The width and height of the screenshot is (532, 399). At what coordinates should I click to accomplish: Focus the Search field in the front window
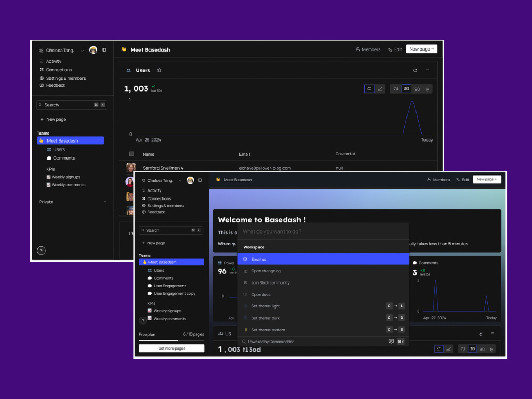[171, 230]
